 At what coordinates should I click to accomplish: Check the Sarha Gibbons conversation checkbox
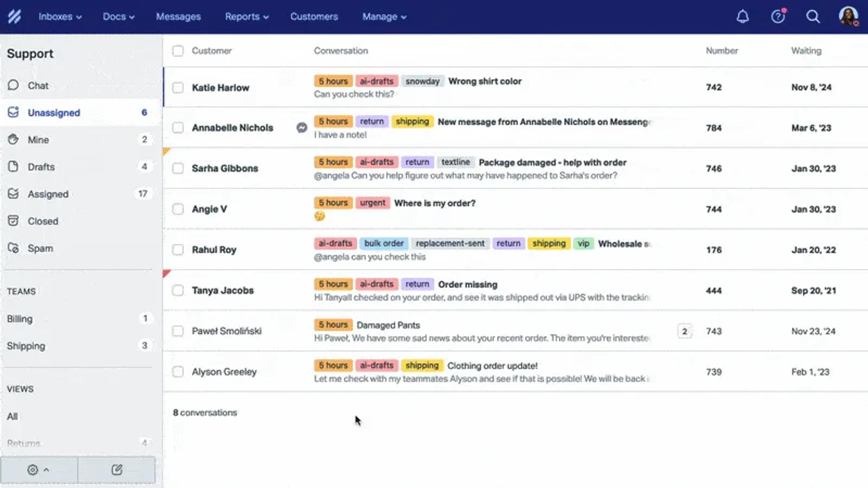click(x=178, y=168)
